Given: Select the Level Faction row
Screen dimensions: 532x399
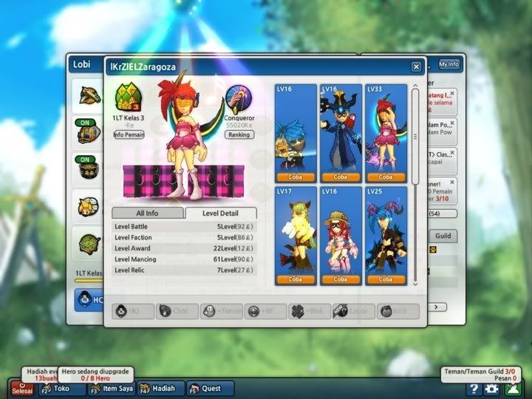Looking at the screenshot, I should coord(183,237).
